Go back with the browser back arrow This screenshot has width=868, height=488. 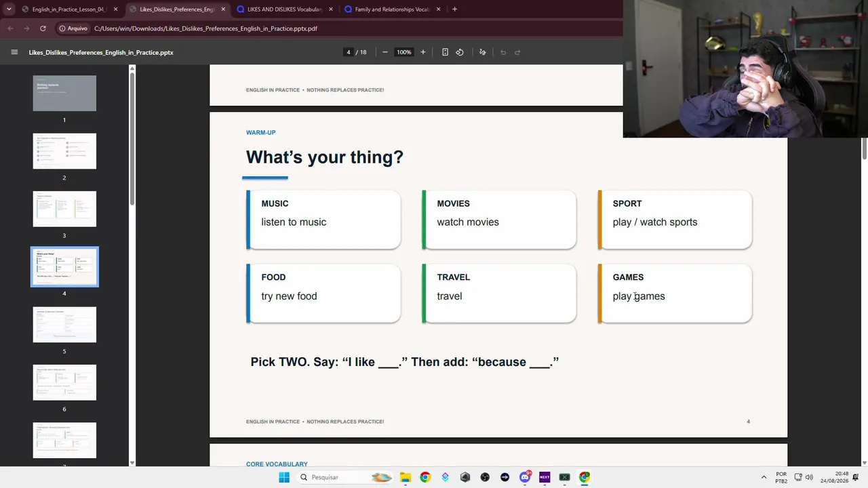coord(10,28)
